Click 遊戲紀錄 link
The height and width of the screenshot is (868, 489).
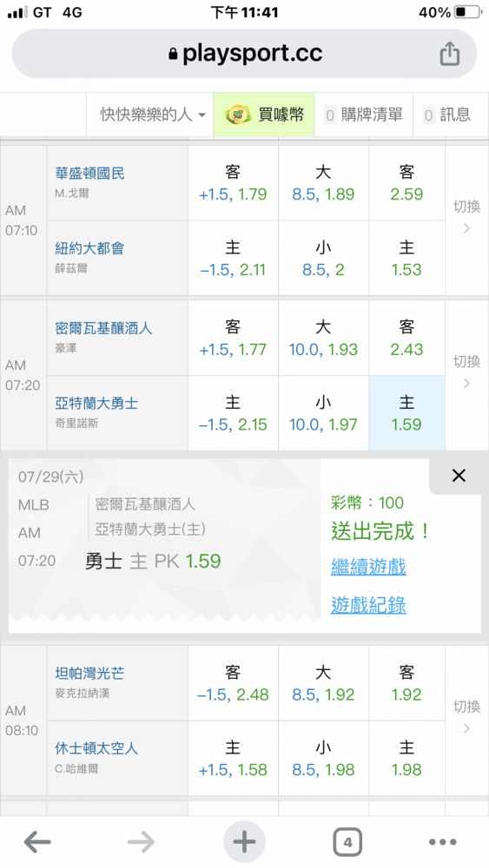[368, 605]
